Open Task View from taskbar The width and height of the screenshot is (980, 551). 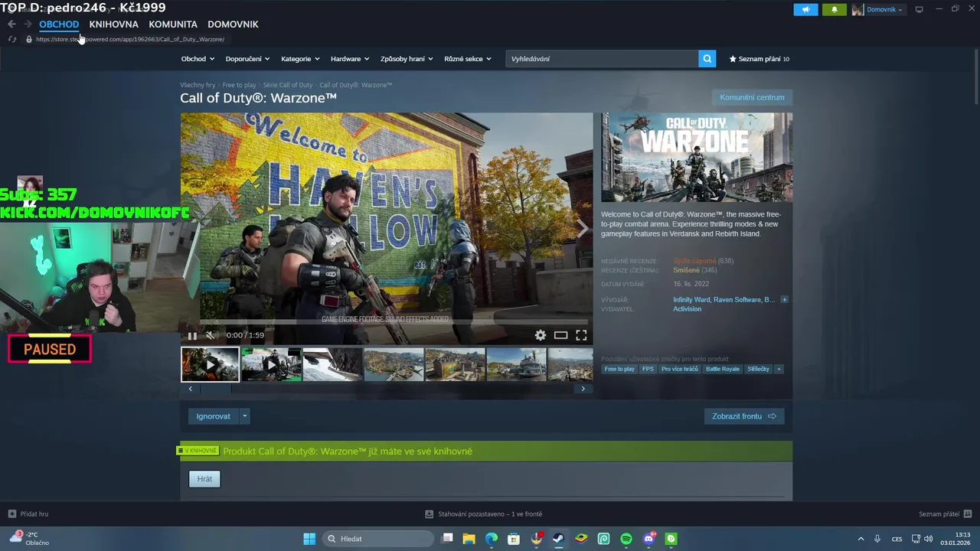click(448, 539)
